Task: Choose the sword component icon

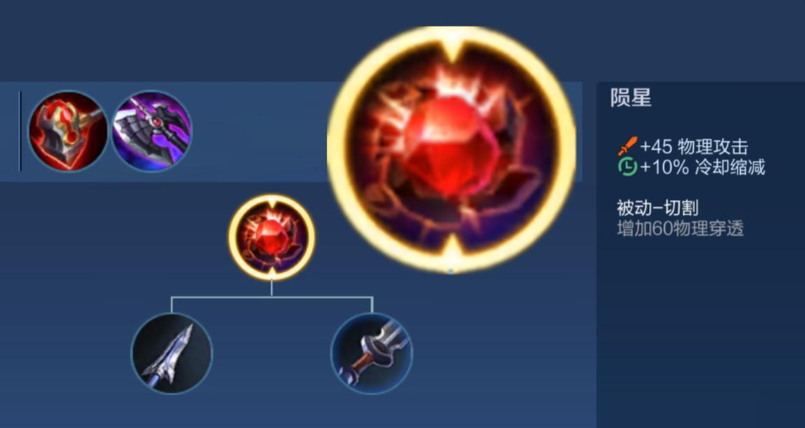Action: point(372,354)
